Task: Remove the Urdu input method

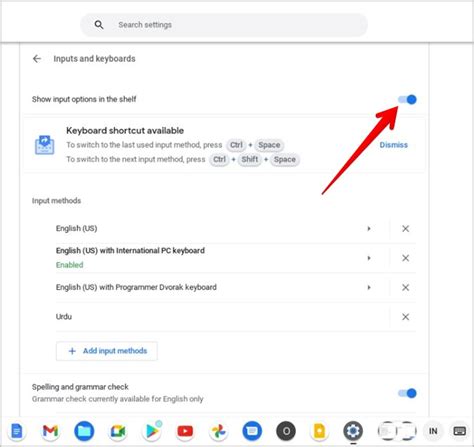Action: [x=405, y=317]
